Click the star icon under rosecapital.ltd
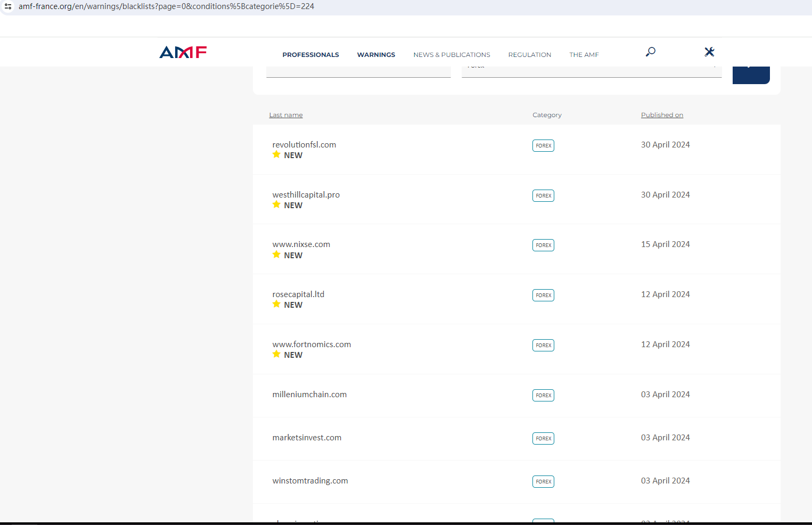The height and width of the screenshot is (525, 812). (x=276, y=304)
